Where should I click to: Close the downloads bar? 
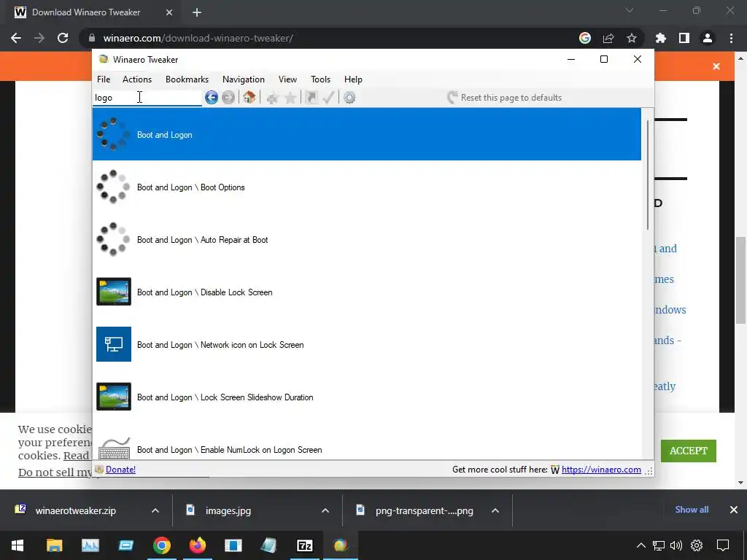point(734,510)
